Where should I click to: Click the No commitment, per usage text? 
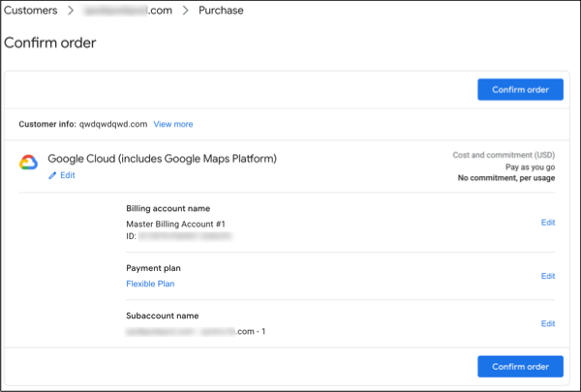click(x=506, y=178)
